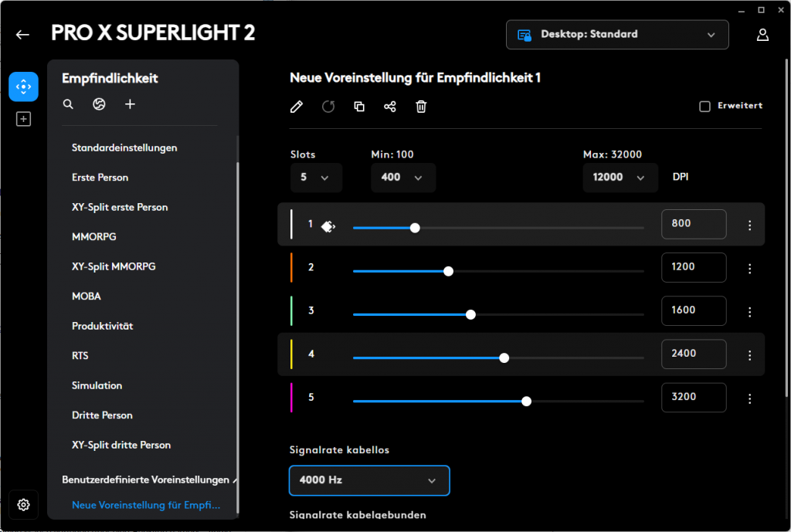791x532 pixels.
Task: Select MMORPG preset
Action: (93, 236)
